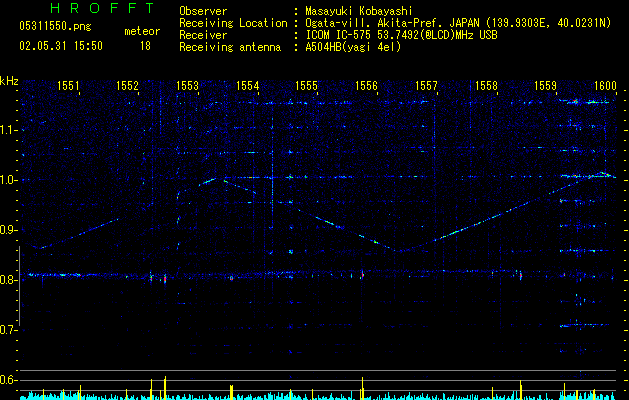Viewport: 629px width, 400px height.
Task: Click the 1558 time axis label
Action: pos(486,86)
